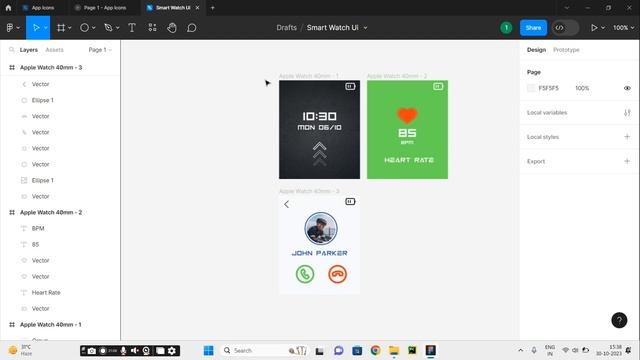
Task: Select the Pen tool
Action: pos(108,28)
